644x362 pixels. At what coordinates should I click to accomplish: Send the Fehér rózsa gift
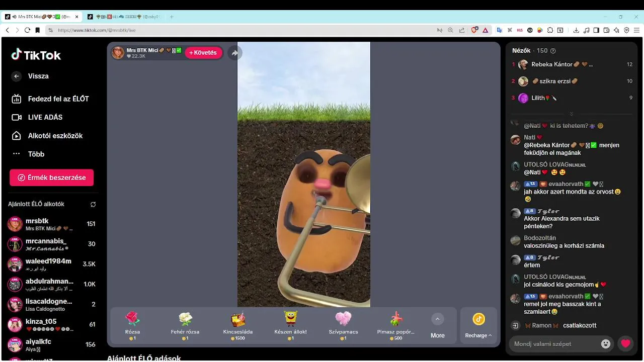coord(185,326)
